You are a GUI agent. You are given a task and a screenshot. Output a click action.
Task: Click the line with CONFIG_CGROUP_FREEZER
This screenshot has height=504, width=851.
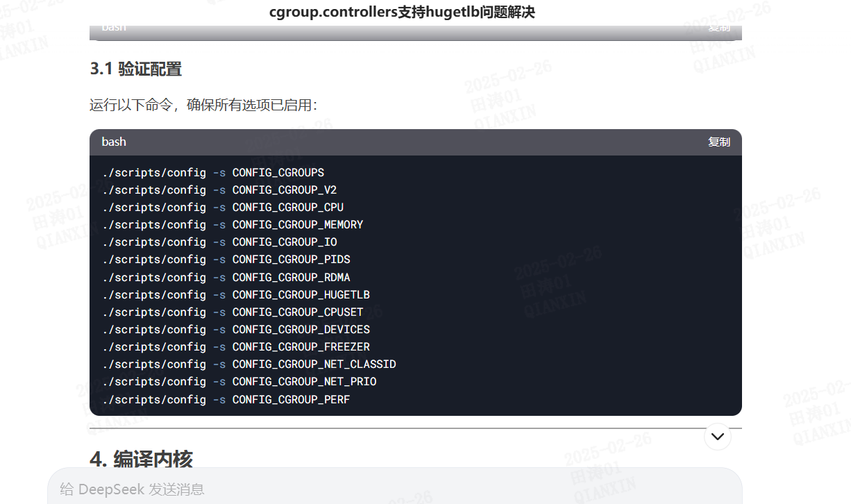[236, 346]
